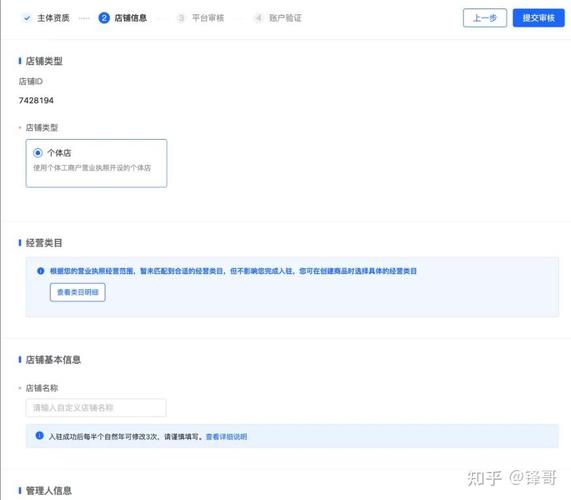Image resolution: width=571 pixels, height=500 pixels.
Task: Focus the 店铺名称 input field
Action: coord(96,408)
